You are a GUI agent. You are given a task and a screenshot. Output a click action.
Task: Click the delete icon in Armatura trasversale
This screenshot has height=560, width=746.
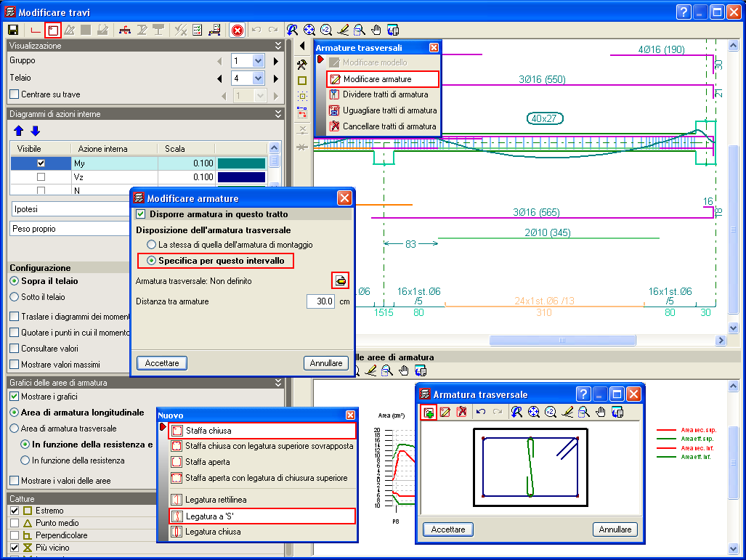pyautogui.click(x=461, y=412)
